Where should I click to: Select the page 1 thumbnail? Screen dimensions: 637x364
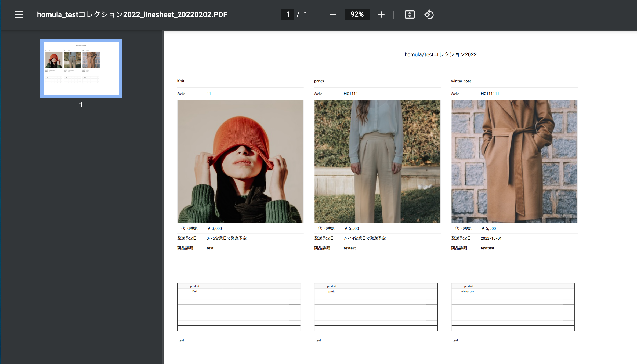pyautogui.click(x=81, y=69)
